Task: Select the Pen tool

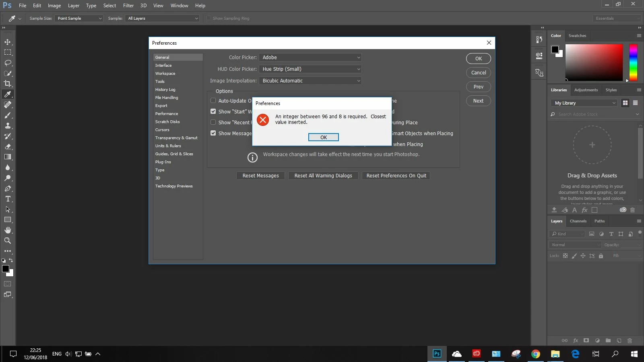Action: coord(8,188)
